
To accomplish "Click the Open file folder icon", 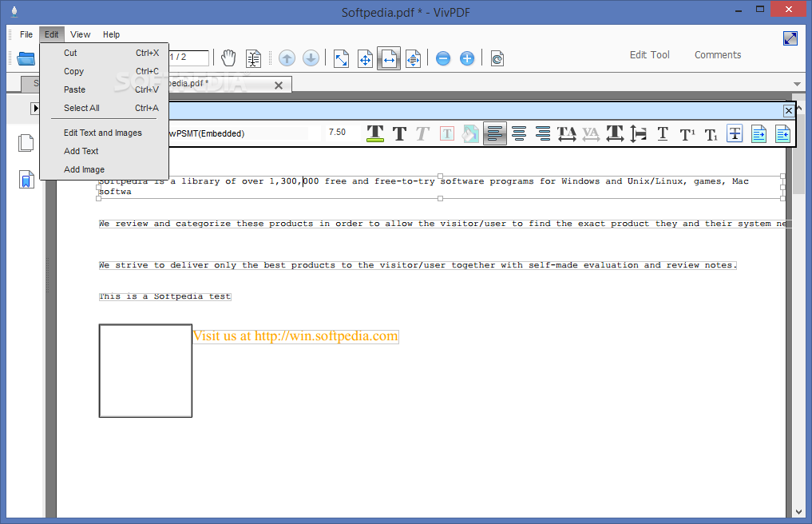I will [x=26, y=58].
